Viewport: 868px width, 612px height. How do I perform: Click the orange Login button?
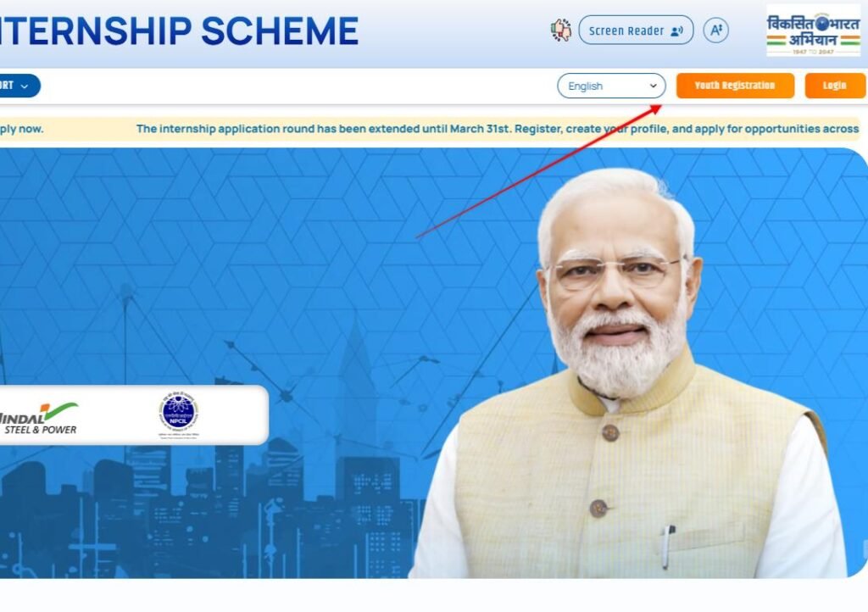835,86
